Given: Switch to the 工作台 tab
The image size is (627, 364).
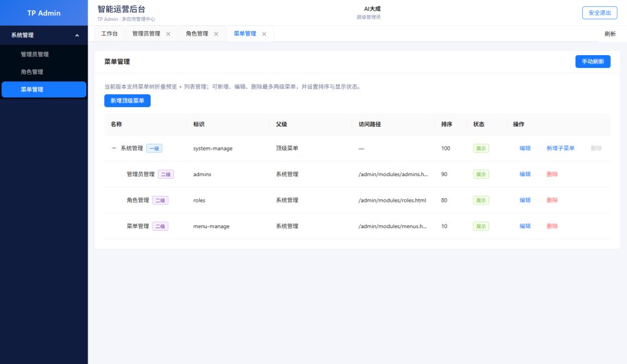Looking at the screenshot, I should point(110,34).
